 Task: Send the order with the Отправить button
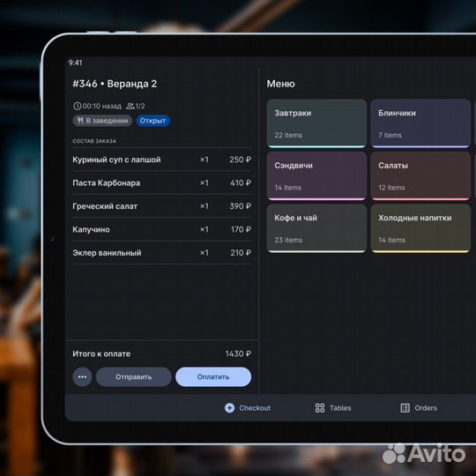134,376
